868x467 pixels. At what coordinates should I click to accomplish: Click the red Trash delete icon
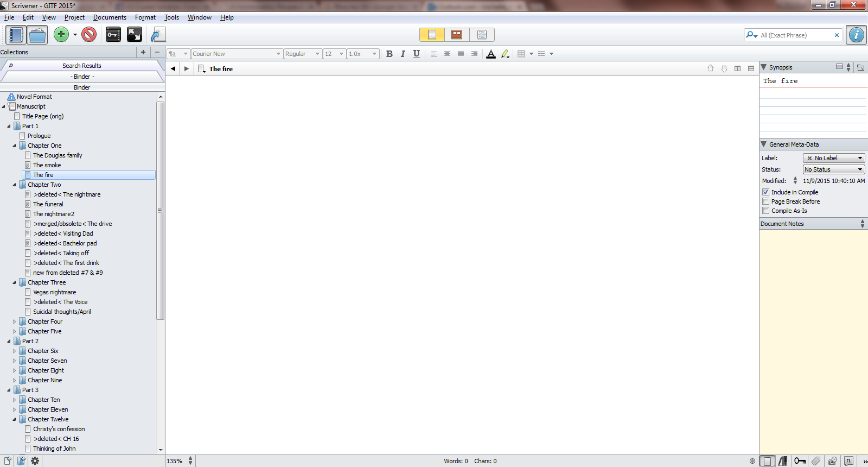(x=89, y=35)
